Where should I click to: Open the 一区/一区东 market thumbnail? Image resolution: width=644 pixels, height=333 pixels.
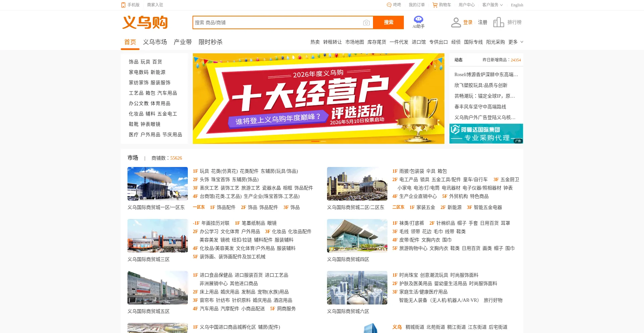pos(158,184)
